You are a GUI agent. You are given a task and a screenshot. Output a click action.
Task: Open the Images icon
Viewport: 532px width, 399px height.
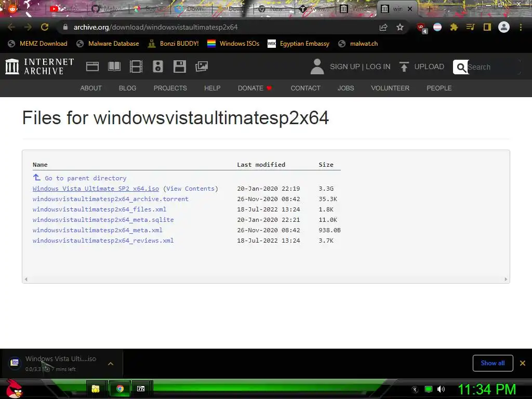point(202,66)
